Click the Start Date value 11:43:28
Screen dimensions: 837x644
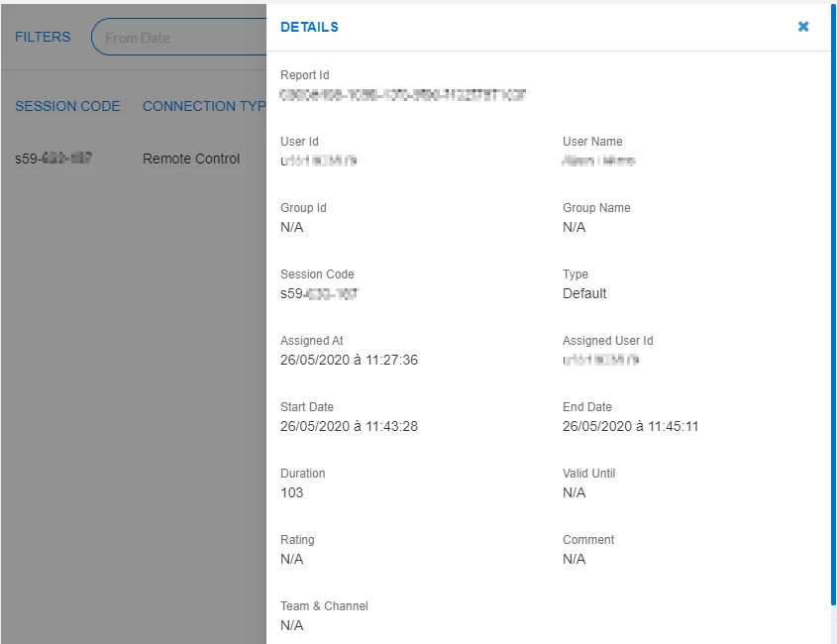(x=349, y=426)
